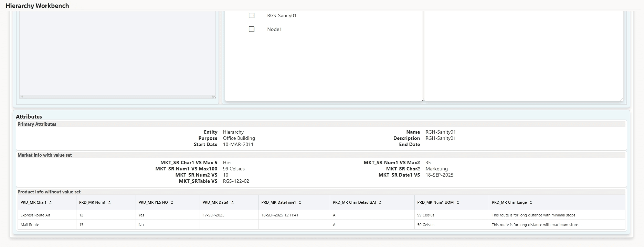
Task: Click the 17-SEP-2025 date cell
Action: click(229, 215)
